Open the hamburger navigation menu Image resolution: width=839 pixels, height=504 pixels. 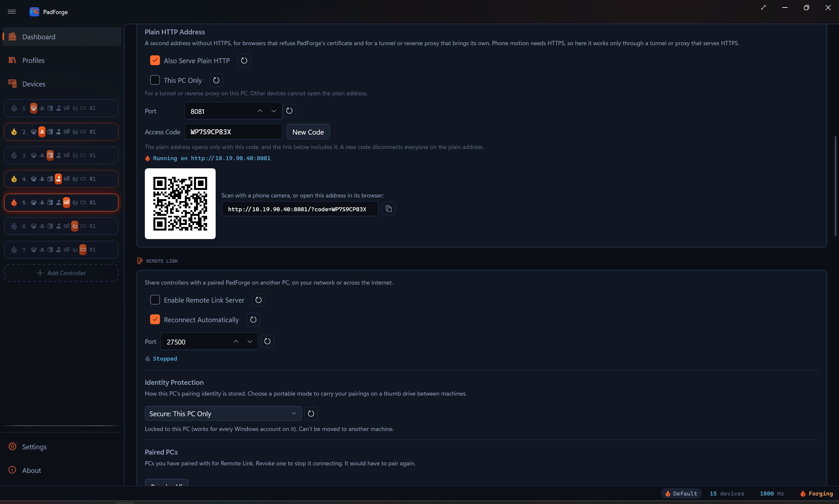click(x=12, y=12)
